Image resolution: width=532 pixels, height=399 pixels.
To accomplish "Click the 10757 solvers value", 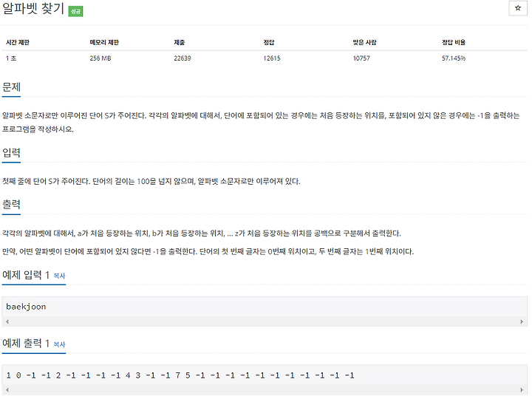I will pyautogui.click(x=361, y=58).
